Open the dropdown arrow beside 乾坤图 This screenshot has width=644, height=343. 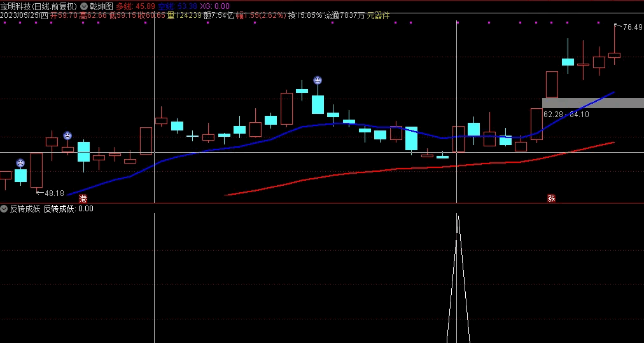coord(84,6)
